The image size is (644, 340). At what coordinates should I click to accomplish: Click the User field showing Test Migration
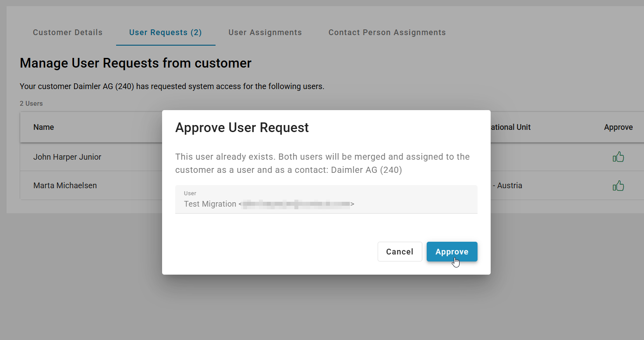click(326, 200)
